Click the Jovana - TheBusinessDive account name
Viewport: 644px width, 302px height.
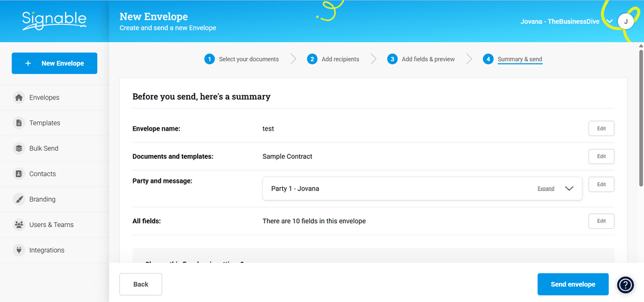(x=560, y=21)
